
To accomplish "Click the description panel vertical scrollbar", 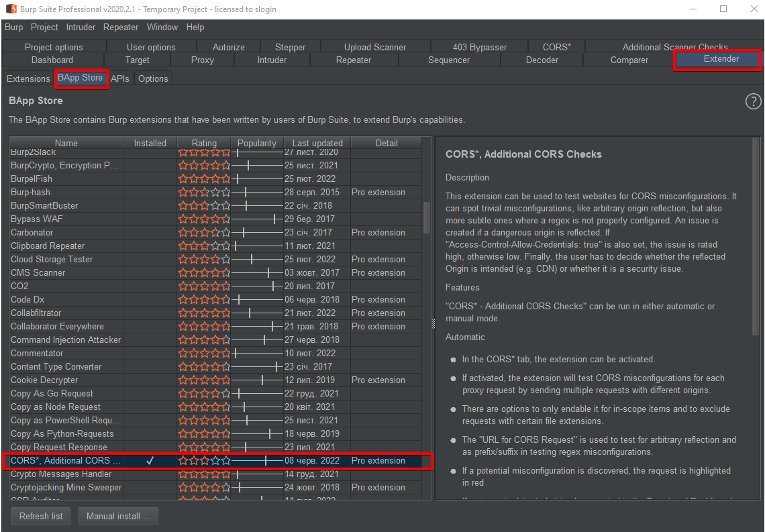I will (756, 237).
